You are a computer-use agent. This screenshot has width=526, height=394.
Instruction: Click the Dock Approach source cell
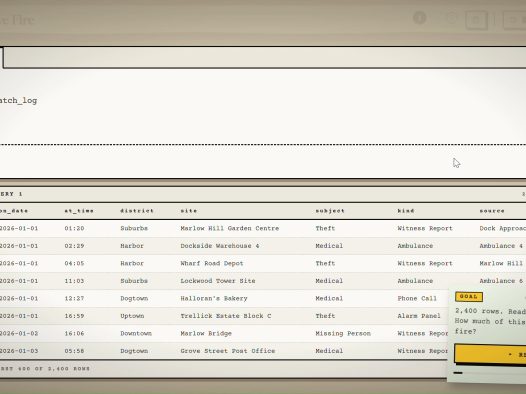503,228
